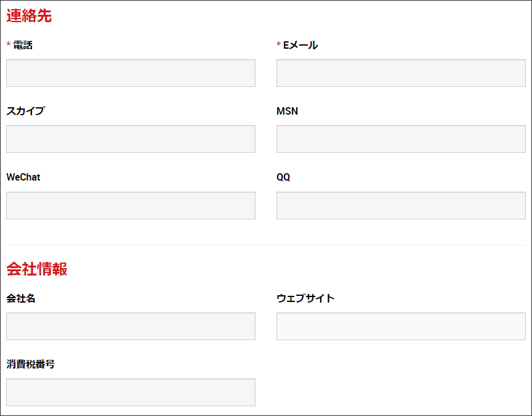
Task: Click the QQ label text
Action: [x=283, y=177]
